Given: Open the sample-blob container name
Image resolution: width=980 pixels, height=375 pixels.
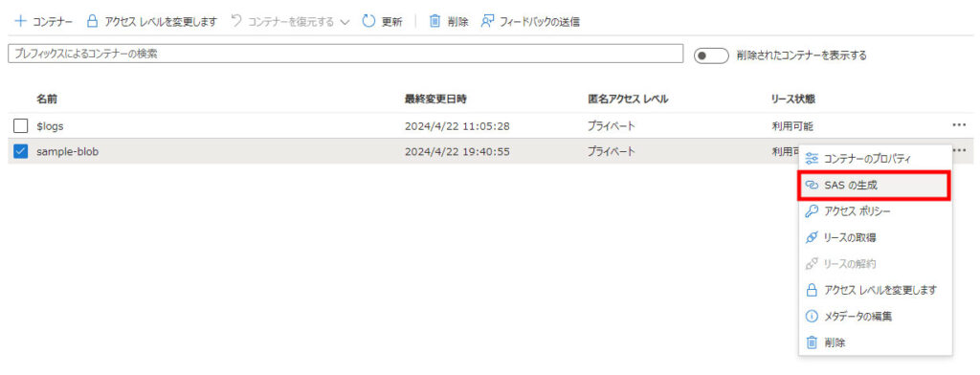Looking at the screenshot, I should (x=68, y=151).
